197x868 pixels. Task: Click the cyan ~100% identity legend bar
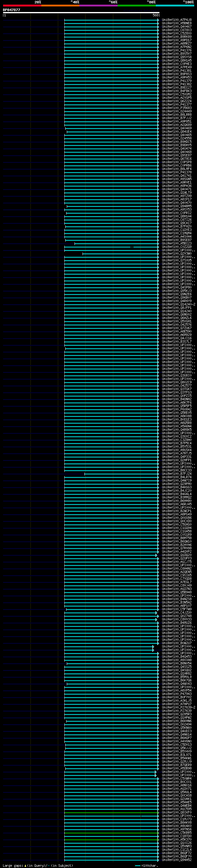tap(175, 6)
